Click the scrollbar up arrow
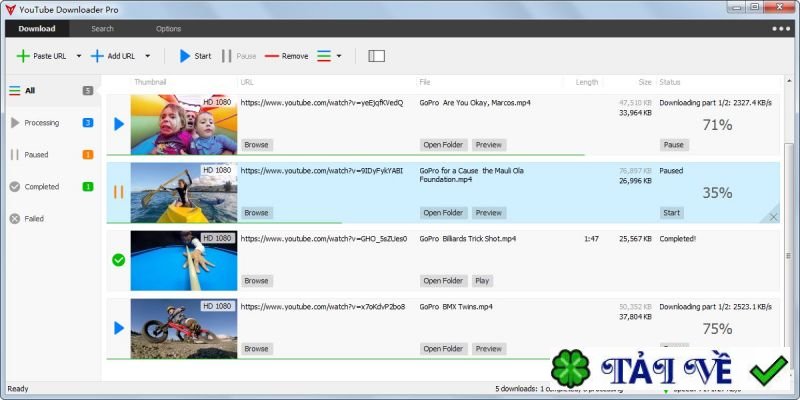The width and height of the screenshot is (800, 400). pyautogui.click(x=789, y=81)
